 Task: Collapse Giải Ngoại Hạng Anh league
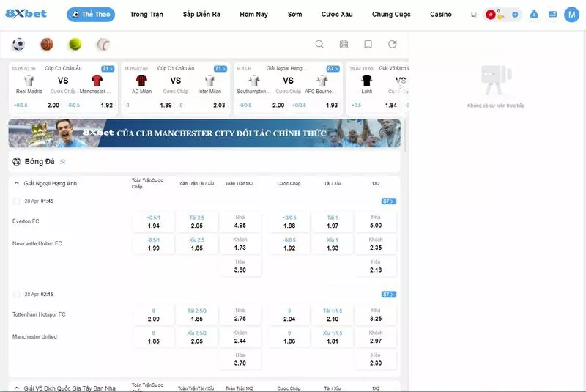(16, 183)
